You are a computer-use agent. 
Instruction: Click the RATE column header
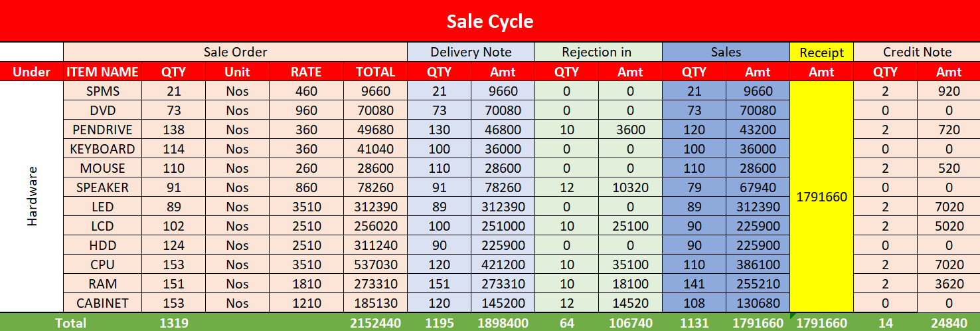tap(306, 72)
